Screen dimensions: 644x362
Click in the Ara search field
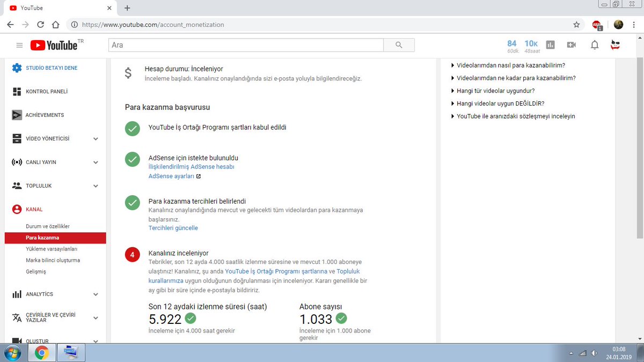pos(246,45)
